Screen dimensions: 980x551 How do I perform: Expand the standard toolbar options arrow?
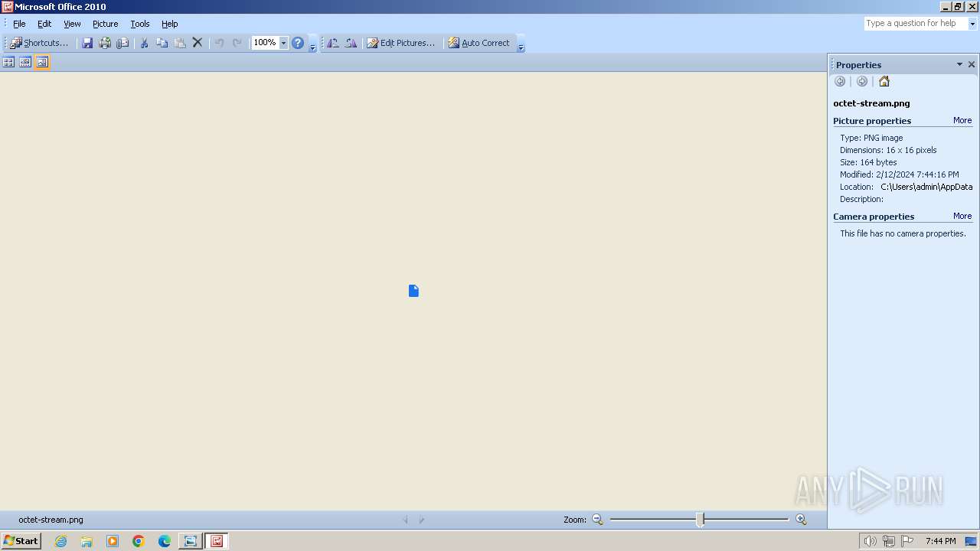pyautogui.click(x=312, y=44)
